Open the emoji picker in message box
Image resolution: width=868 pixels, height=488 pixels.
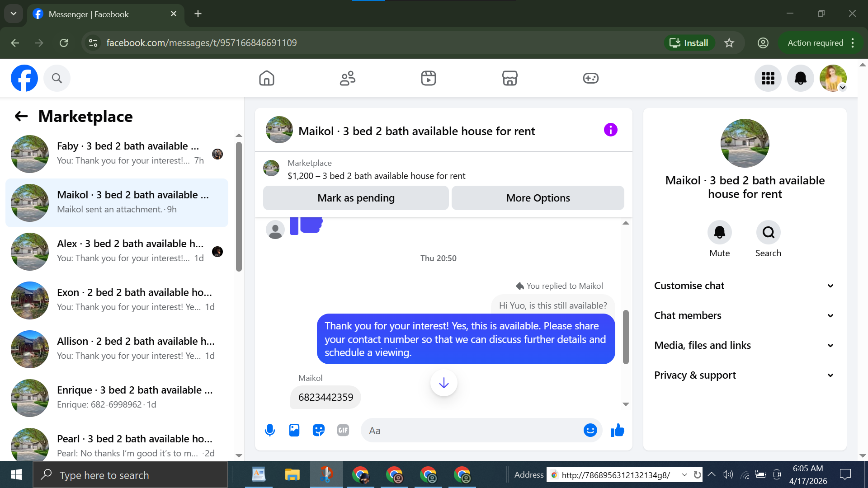pyautogui.click(x=590, y=430)
